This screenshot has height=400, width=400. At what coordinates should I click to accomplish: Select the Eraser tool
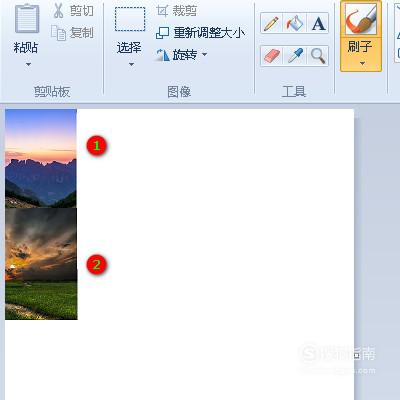tap(271, 56)
